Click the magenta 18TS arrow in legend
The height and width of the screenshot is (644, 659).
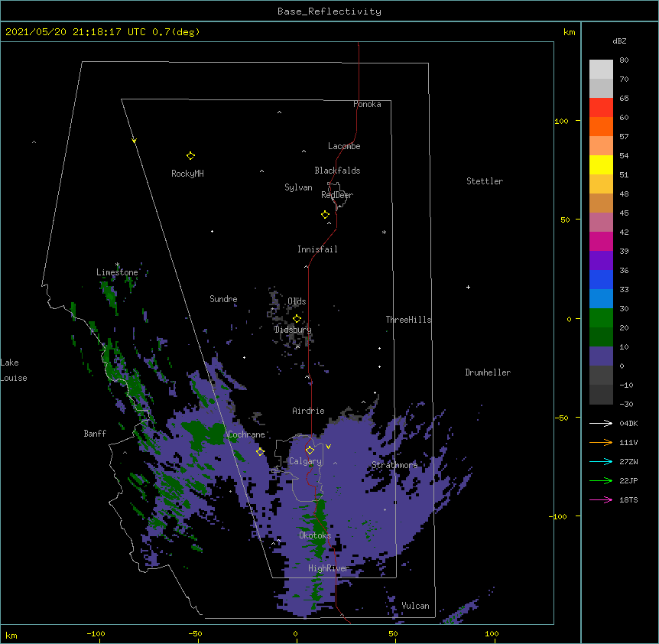click(601, 499)
